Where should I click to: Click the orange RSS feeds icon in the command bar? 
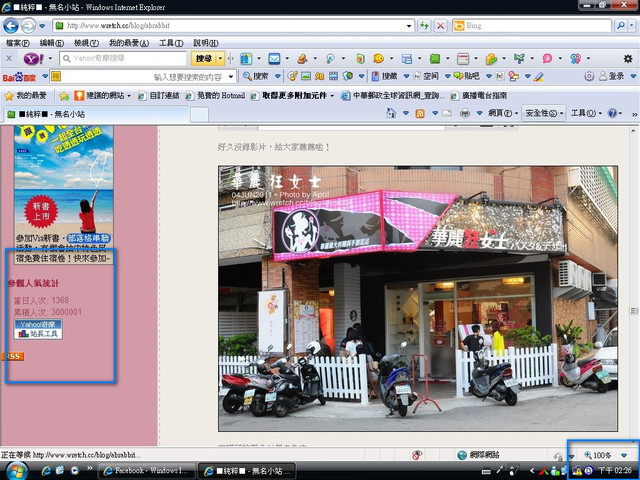[x=420, y=113]
